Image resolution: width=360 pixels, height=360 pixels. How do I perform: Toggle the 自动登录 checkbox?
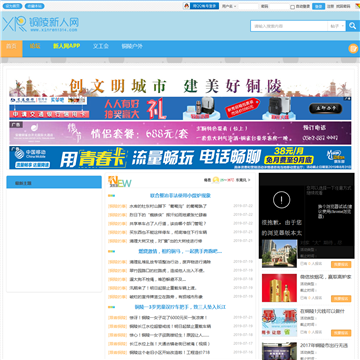coord(292,7)
